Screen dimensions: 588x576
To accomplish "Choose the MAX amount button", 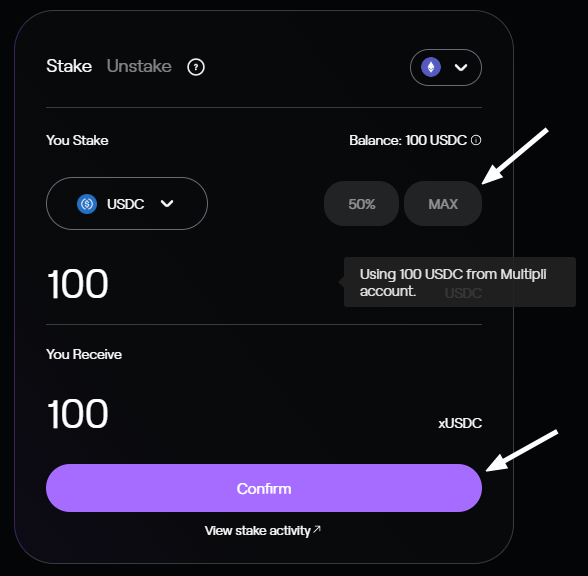I will click(443, 204).
